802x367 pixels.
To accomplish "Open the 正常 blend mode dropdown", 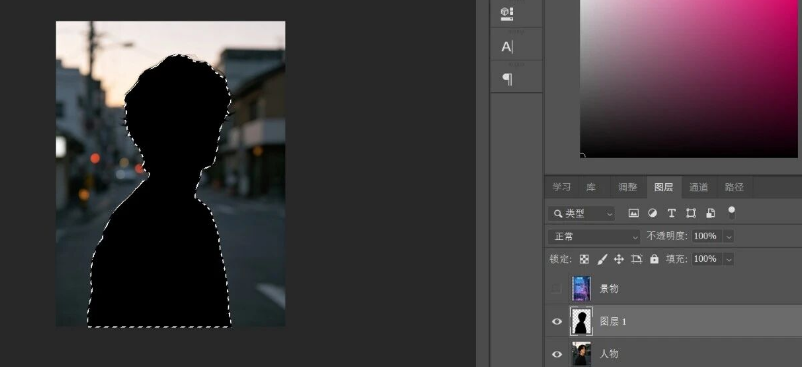I will [594, 237].
